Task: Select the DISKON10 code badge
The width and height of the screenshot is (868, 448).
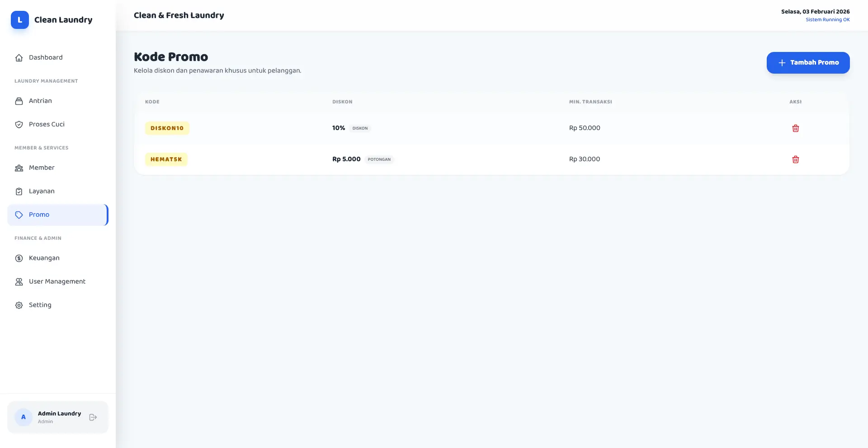Action: pyautogui.click(x=167, y=128)
